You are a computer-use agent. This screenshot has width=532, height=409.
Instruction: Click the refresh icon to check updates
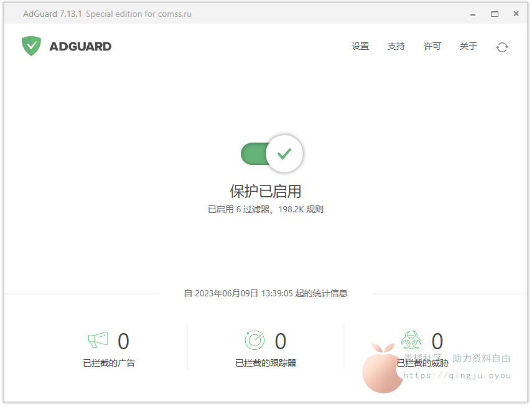pos(502,47)
